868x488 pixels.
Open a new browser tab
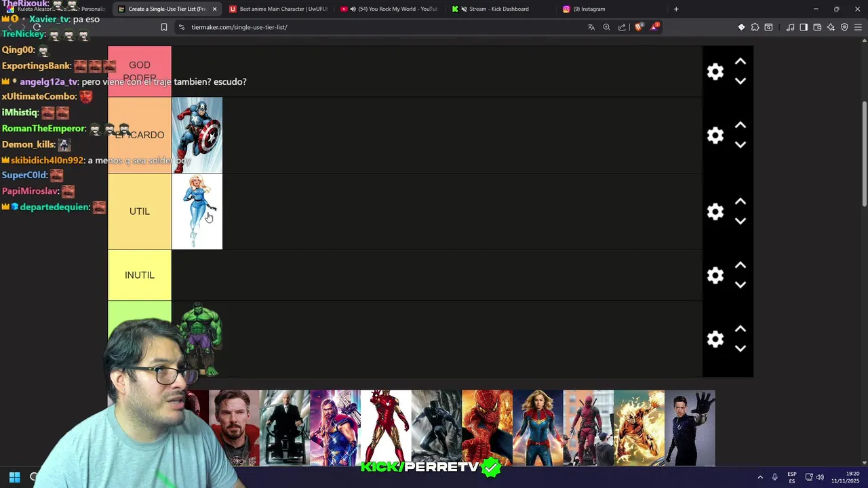675,9
